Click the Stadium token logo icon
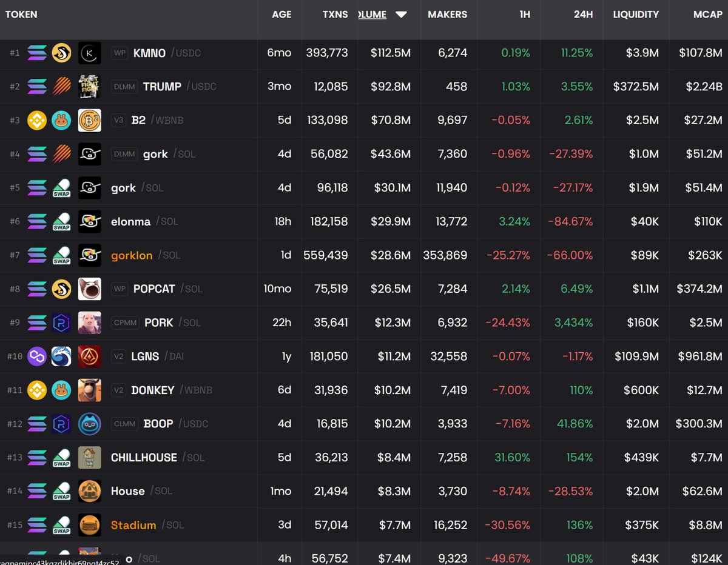Screen dimensions: 728x565 pos(89,525)
